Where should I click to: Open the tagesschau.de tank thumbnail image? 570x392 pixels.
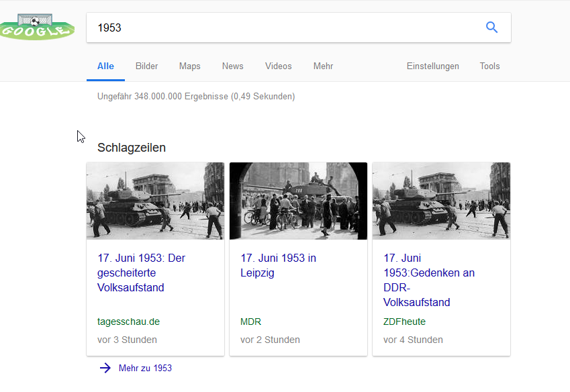point(155,201)
